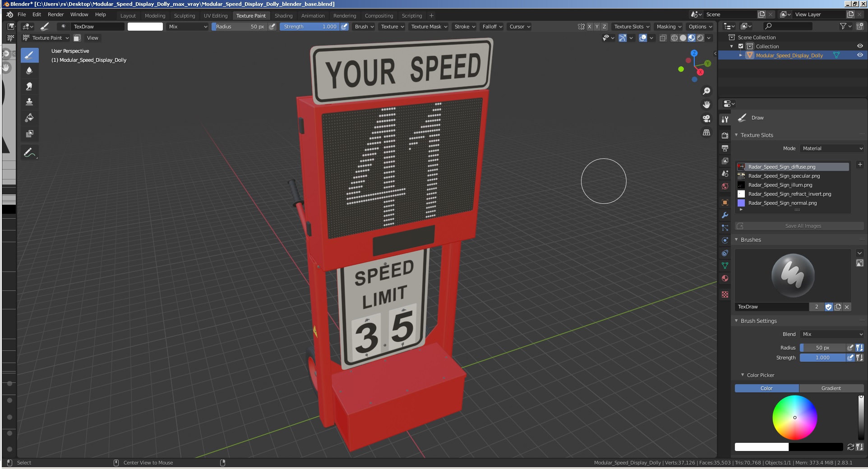Toggle Collection exclude checkbox in outliner
Screen dimensions: 868x469
click(x=741, y=46)
